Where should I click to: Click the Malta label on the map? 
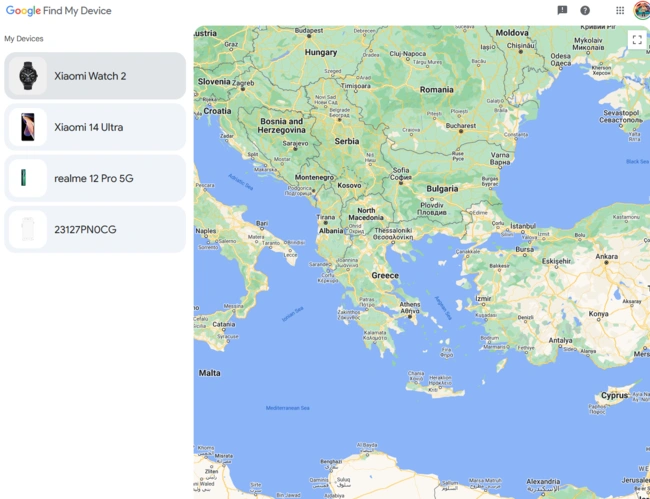point(209,373)
